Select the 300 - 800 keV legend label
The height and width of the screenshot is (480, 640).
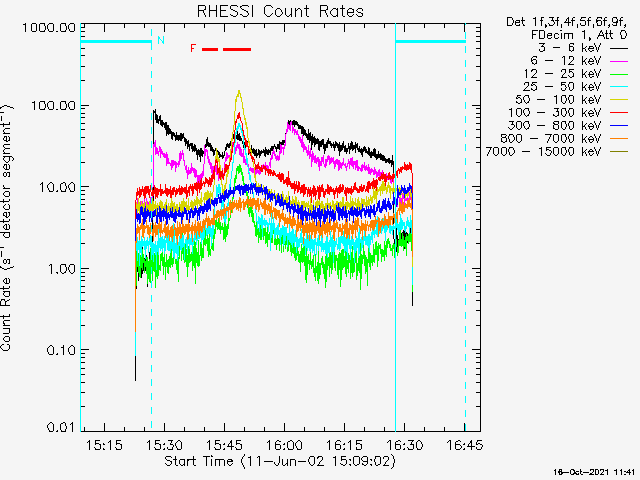pyautogui.click(x=555, y=125)
